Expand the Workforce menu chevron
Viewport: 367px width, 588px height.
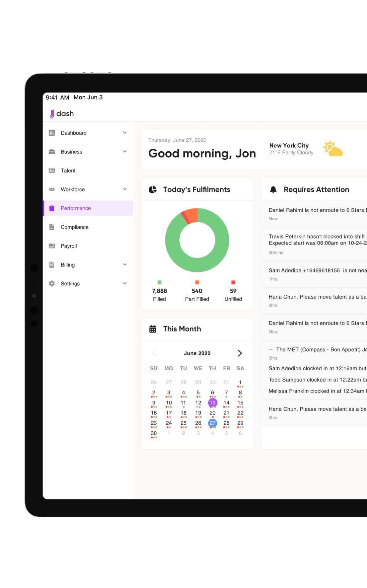pyautogui.click(x=125, y=189)
